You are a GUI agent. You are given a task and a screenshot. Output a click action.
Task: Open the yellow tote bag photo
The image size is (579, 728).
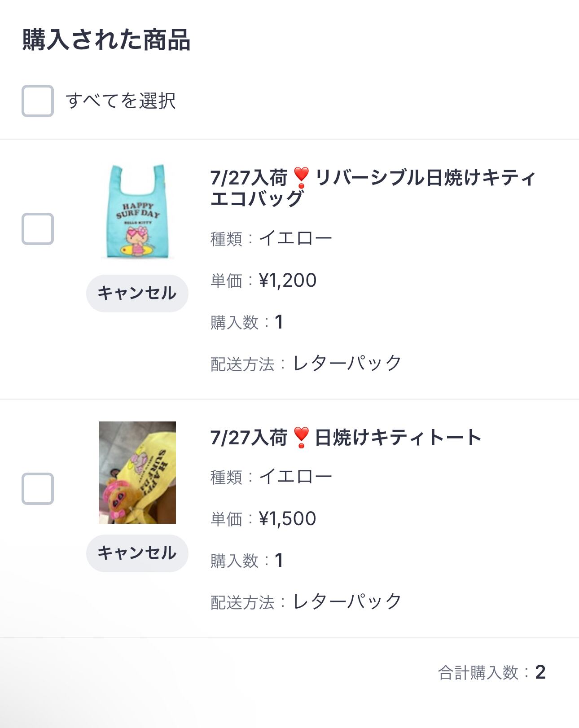pyautogui.click(x=137, y=472)
